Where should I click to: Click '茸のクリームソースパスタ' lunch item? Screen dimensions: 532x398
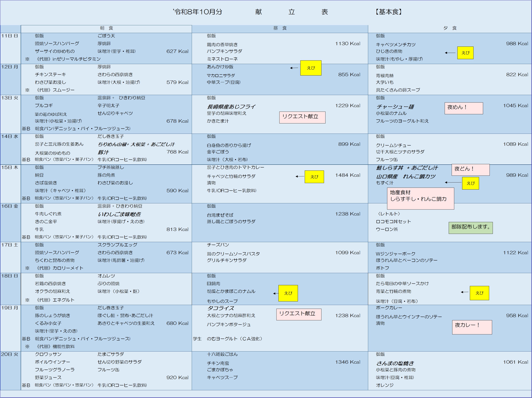click(233, 254)
